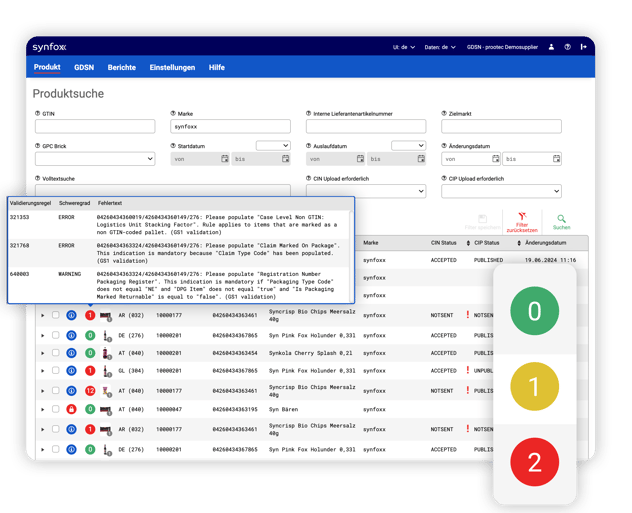This screenshot has height=513, width=632.
Task: Click the red lock icon in Syn Bären row
Action: tap(71, 409)
